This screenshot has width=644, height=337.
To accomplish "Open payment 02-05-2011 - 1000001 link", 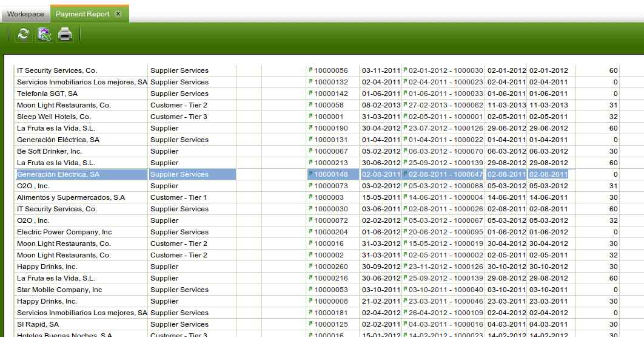I will click(446, 117).
